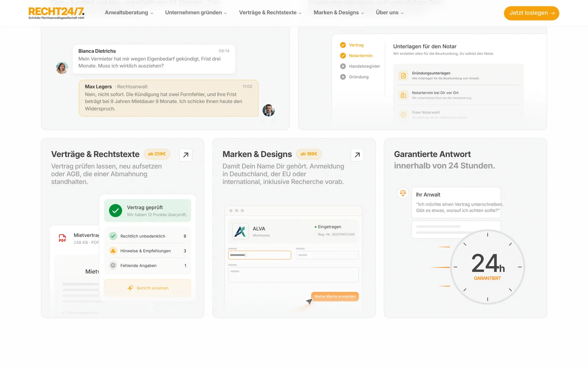Screen dimensions: 588x368
Task: Click the large text area in trademark form
Action: point(293,275)
